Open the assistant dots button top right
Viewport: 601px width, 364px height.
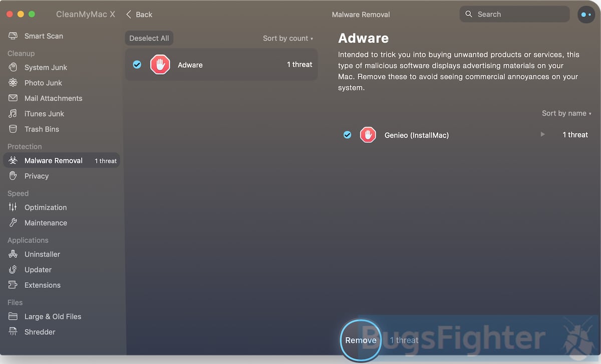(x=586, y=15)
